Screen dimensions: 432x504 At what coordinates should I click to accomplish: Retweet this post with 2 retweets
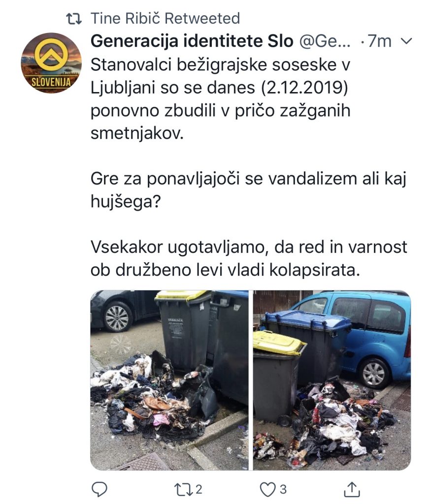[182, 490]
